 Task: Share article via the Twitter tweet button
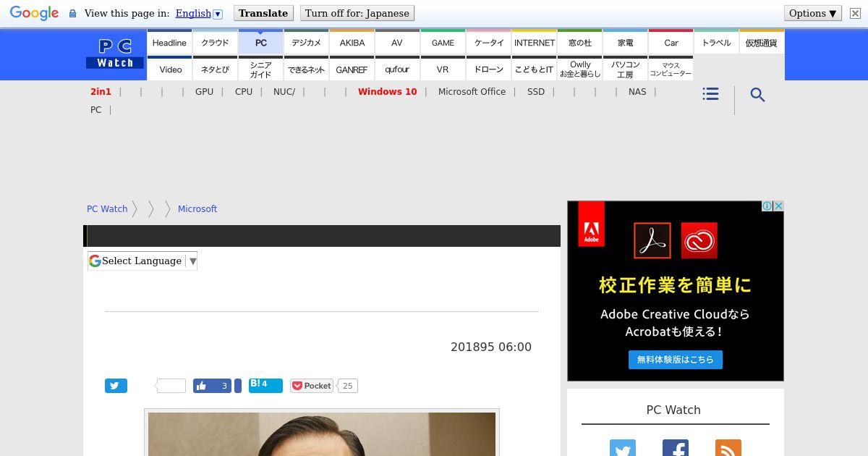point(116,386)
